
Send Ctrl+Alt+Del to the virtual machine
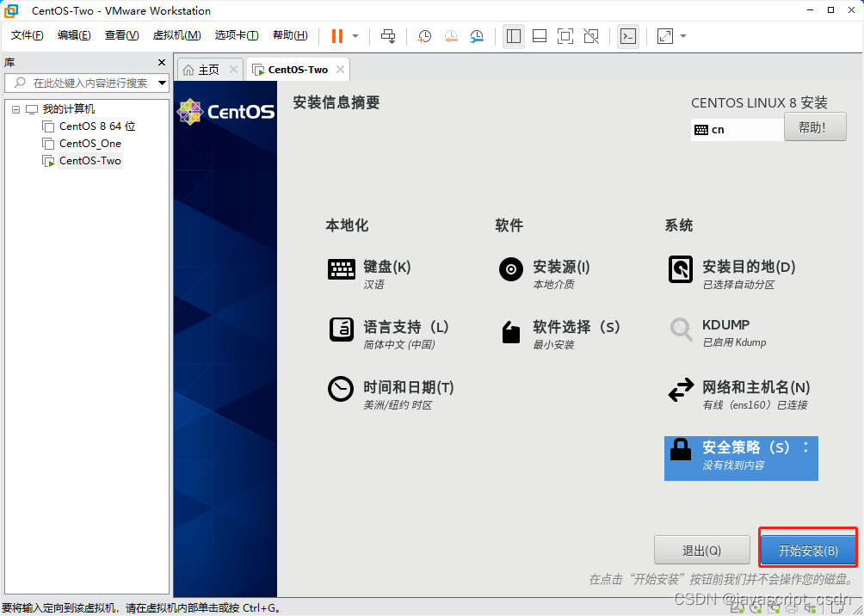[x=388, y=36]
